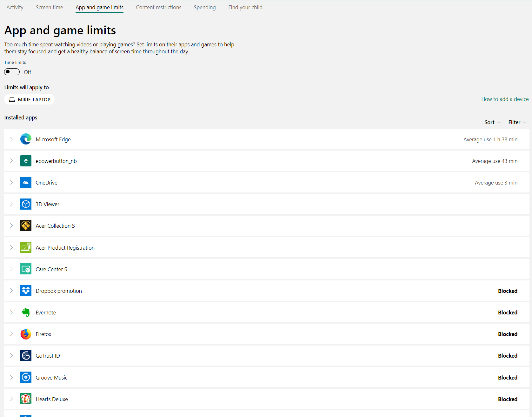Click the GoTrust ID icon

point(26,355)
